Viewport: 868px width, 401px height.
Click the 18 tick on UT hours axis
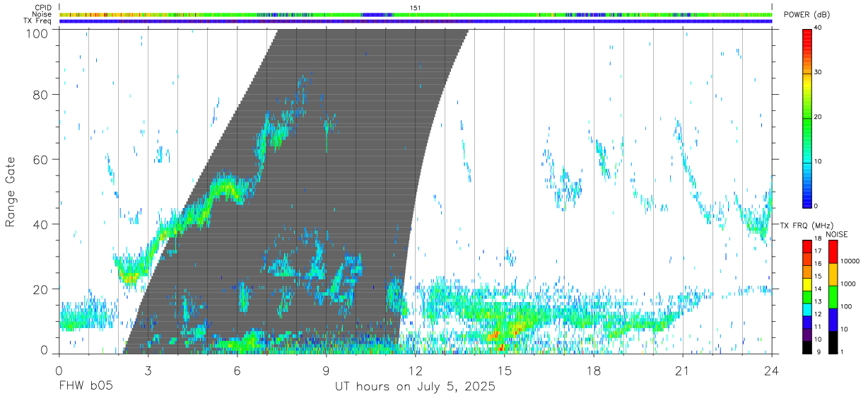pyautogui.click(x=593, y=369)
